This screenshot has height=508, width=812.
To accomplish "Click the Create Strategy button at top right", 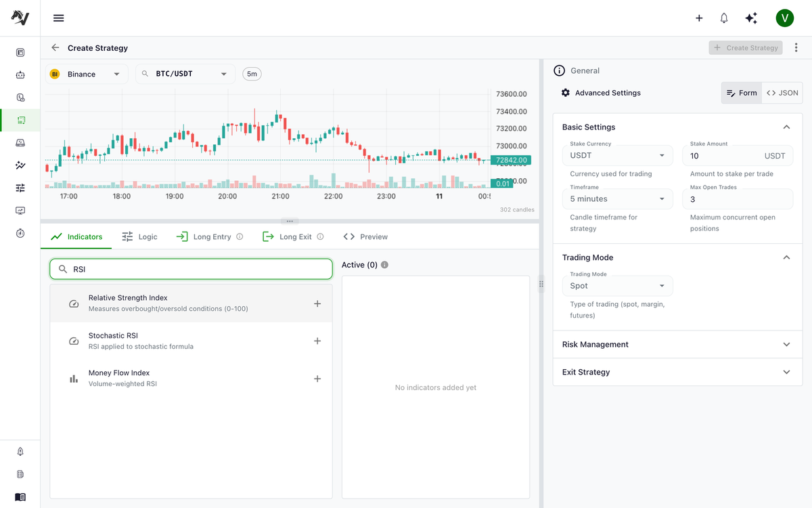I will click(746, 48).
